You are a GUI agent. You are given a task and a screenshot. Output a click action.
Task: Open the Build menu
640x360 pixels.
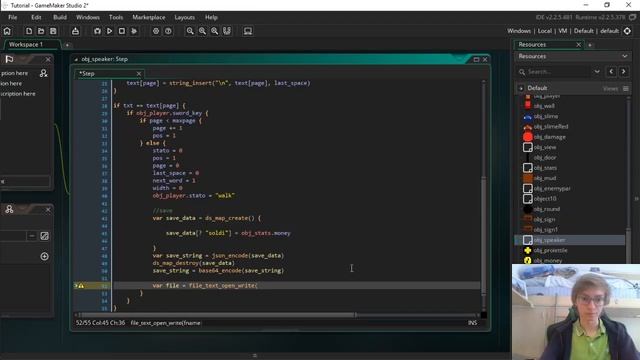[x=60, y=17]
